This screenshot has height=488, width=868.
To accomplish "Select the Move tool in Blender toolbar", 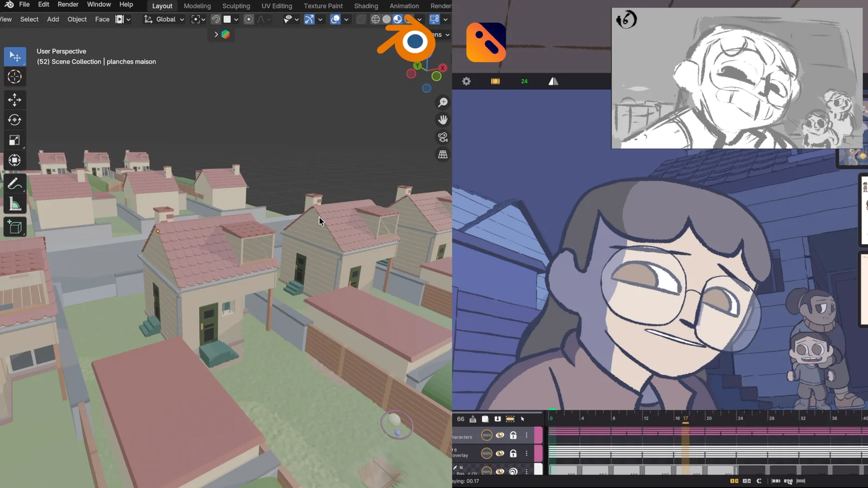I will tap(15, 99).
